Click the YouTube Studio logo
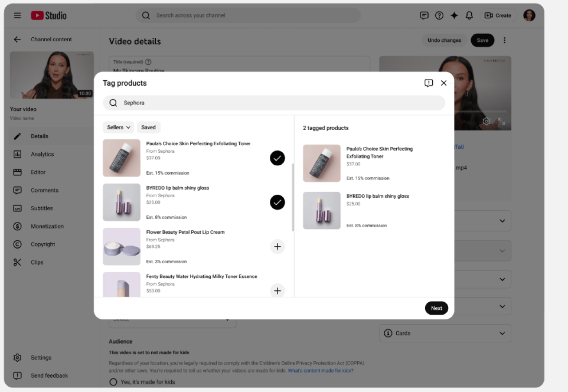 click(49, 16)
